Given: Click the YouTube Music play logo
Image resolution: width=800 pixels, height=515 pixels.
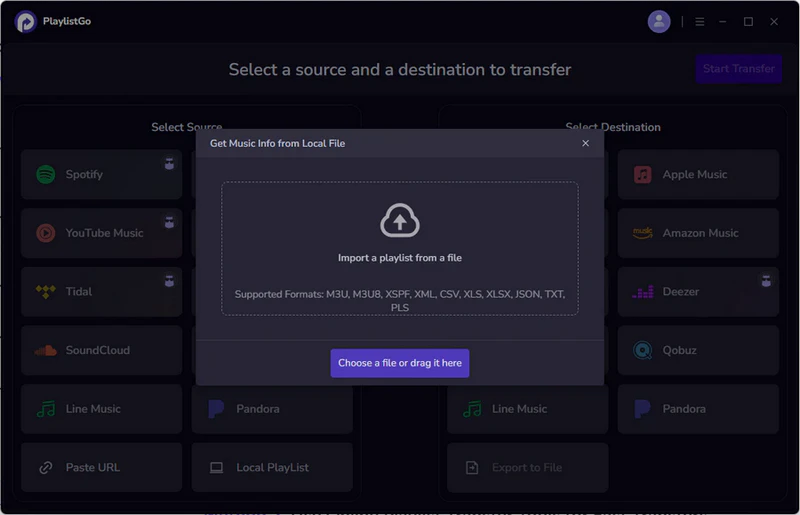Looking at the screenshot, I should click(x=46, y=233).
